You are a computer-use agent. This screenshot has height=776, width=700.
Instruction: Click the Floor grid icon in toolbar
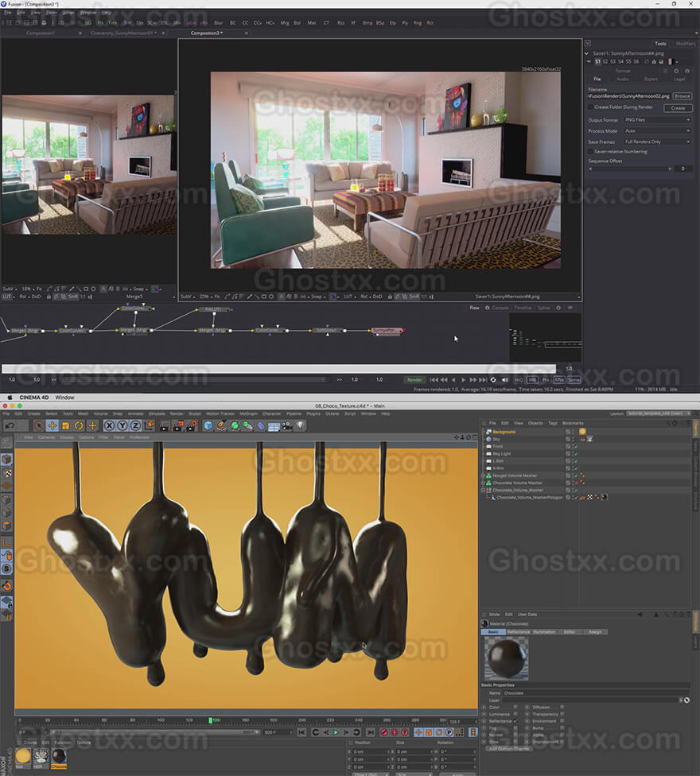(x=274, y=426)
